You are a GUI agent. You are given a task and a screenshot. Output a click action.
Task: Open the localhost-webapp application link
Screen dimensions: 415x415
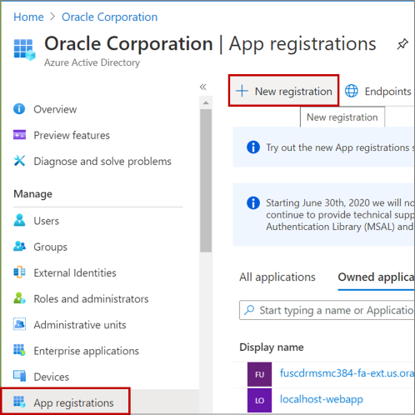[x=321, y=399]
